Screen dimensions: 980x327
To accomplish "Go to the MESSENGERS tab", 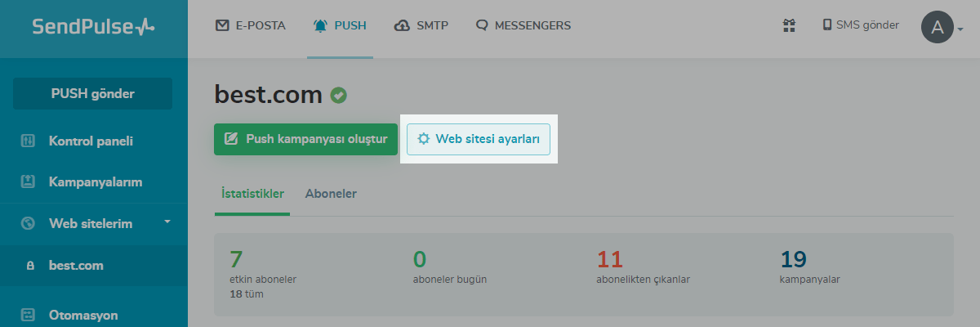I will (x=523, y=25).
